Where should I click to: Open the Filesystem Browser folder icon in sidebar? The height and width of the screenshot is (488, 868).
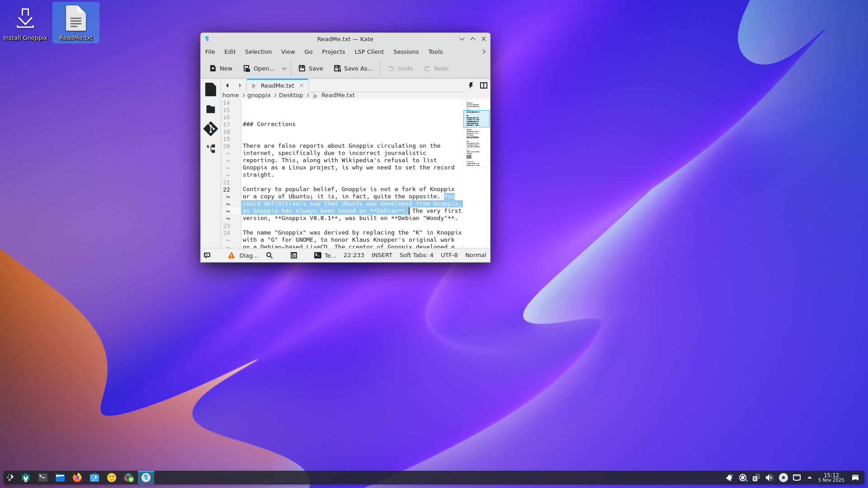click(x=211, y=109)
